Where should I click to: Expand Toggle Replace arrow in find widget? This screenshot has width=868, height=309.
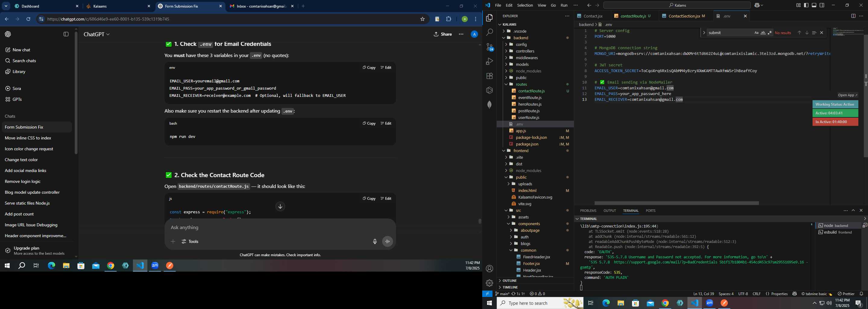(x=704, y=33)
